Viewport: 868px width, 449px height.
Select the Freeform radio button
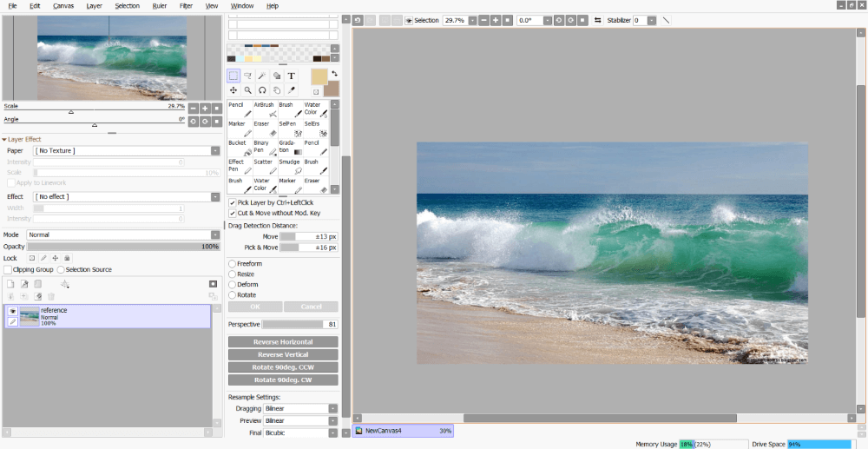coord(232,264)
